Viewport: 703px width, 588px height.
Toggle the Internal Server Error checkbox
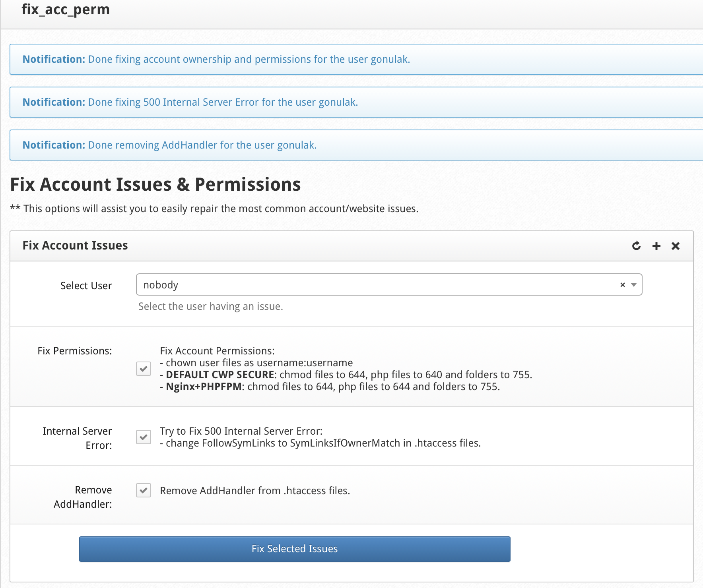pyautogui.click(x=144, y=437)
